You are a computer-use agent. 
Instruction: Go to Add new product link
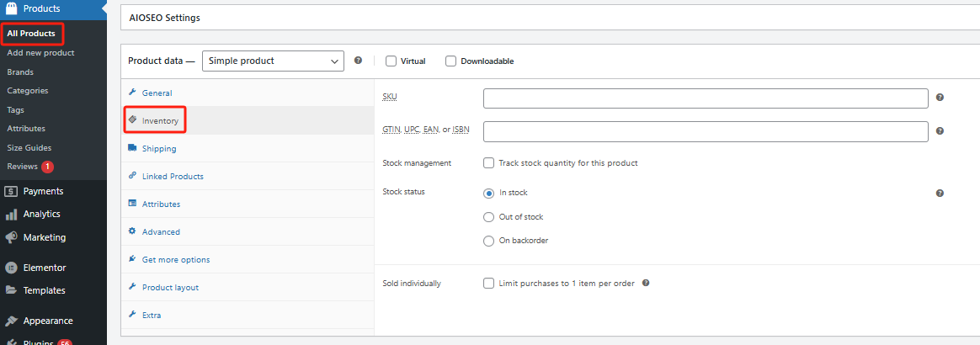click(x=40, y=53)
